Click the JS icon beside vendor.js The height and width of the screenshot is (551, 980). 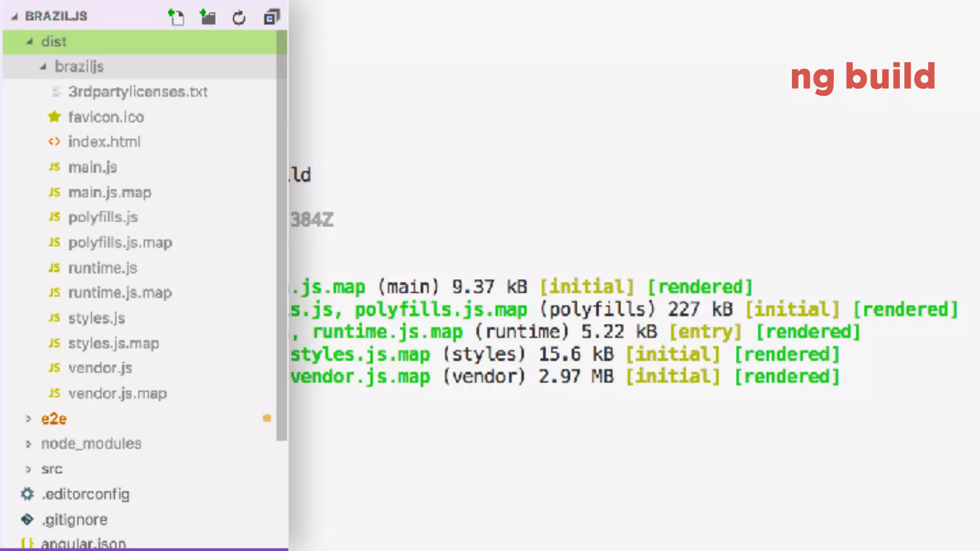(x=55, y=368)
